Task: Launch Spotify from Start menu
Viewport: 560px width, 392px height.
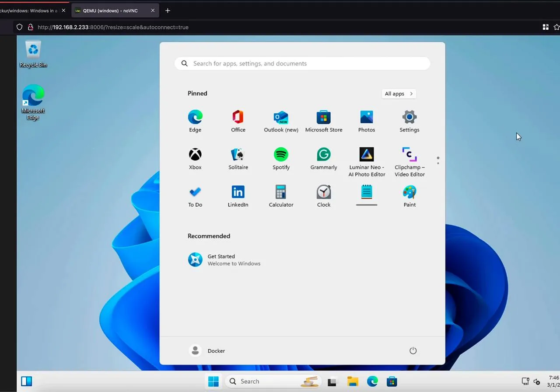Action: click(281, 159)
